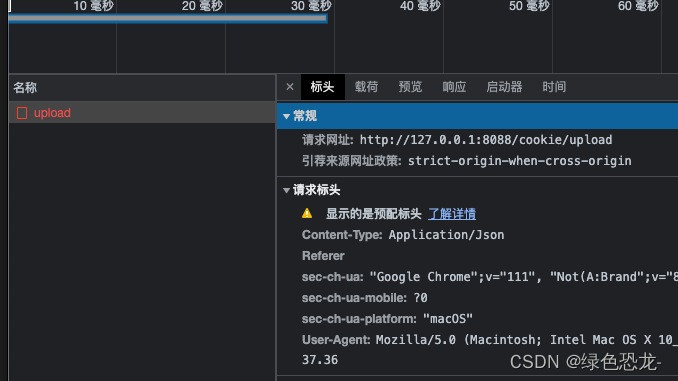Screen dimensions: 678x381
Task: Switch to the 标头 tab
Action: tap(323, 87)
